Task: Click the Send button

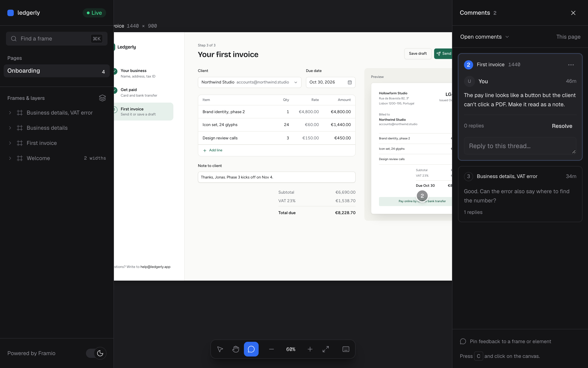Action: point(443,54)
